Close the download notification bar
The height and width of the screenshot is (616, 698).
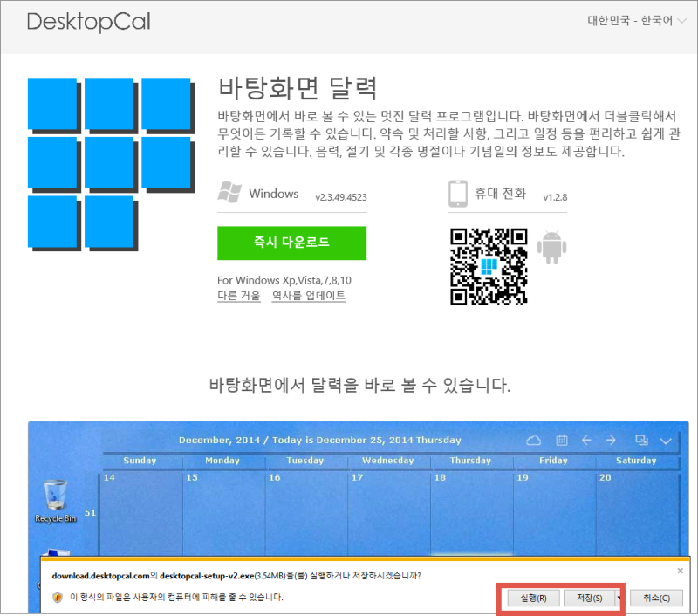tap(681, 571)
